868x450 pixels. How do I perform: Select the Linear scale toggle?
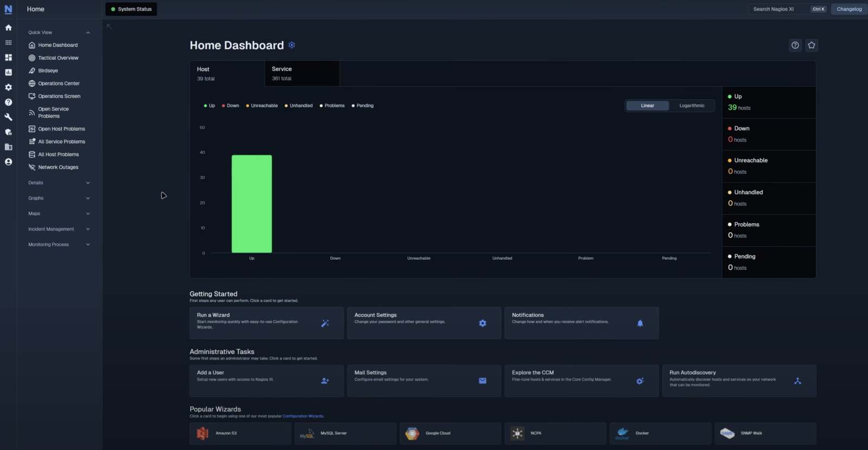[x=648, y=106]
